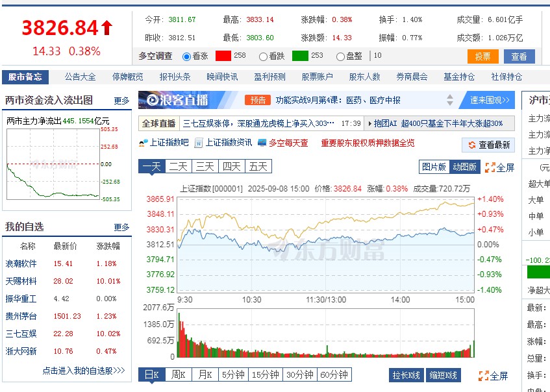This screenshot has height=392, width=550.
Task: Click the 全屏 icon above the price chart
Action: pyautogui.click(x=490, y=167)
